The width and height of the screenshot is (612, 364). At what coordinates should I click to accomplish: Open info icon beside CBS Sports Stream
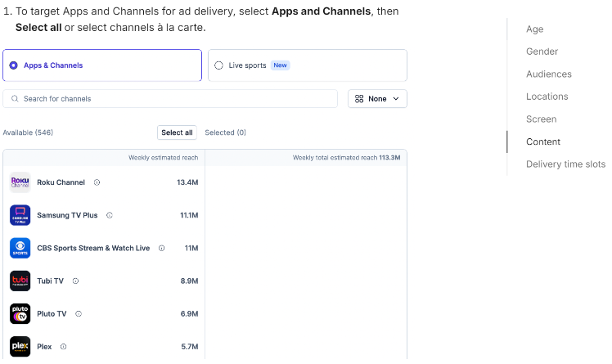(161, 248)
